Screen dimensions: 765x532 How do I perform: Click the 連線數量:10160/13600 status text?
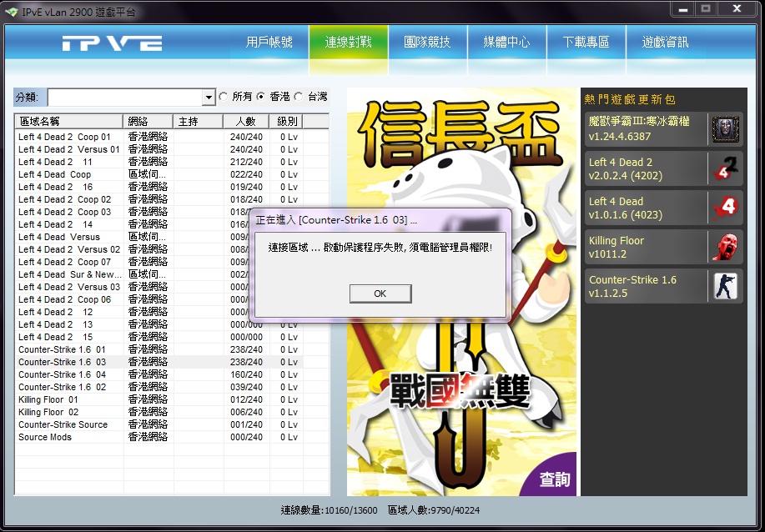[x=329, y=510]
